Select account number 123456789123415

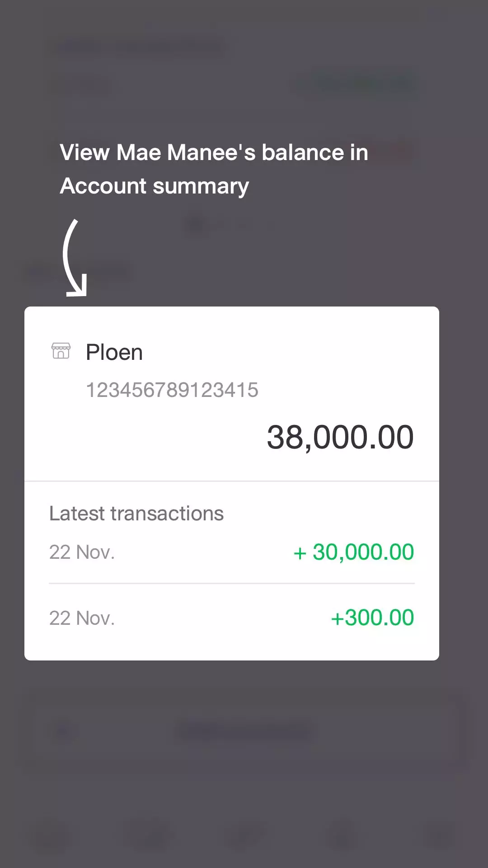tap(172, 390)
